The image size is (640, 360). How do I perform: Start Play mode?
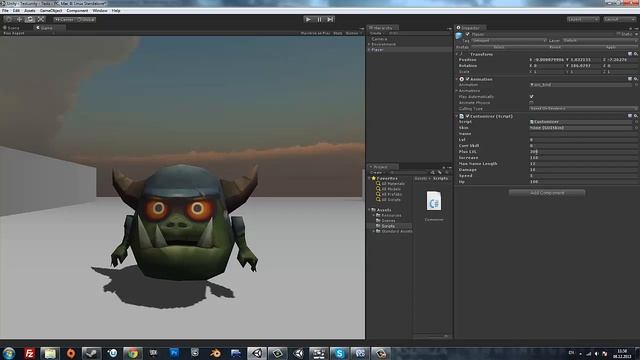click(308, 19)
